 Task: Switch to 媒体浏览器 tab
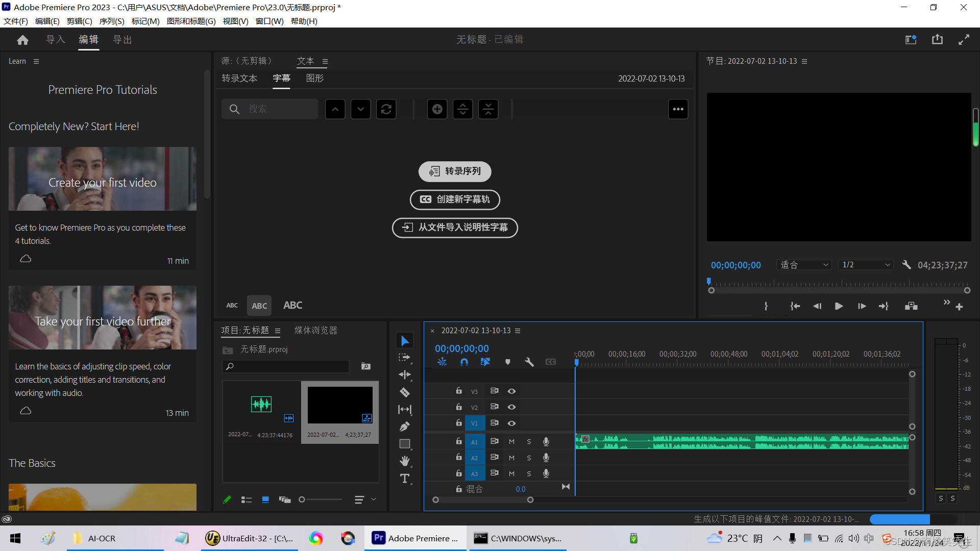pyautogui.click(x=316, y=331)
